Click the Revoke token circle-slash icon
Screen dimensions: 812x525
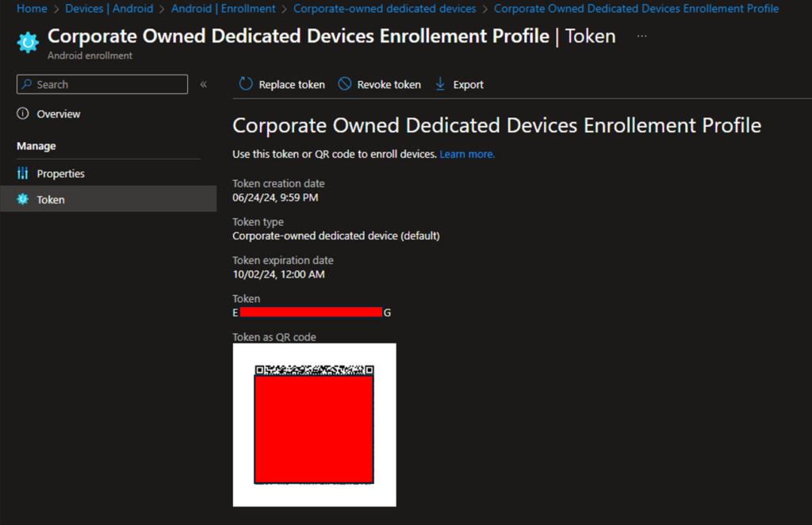click(344, 83)
